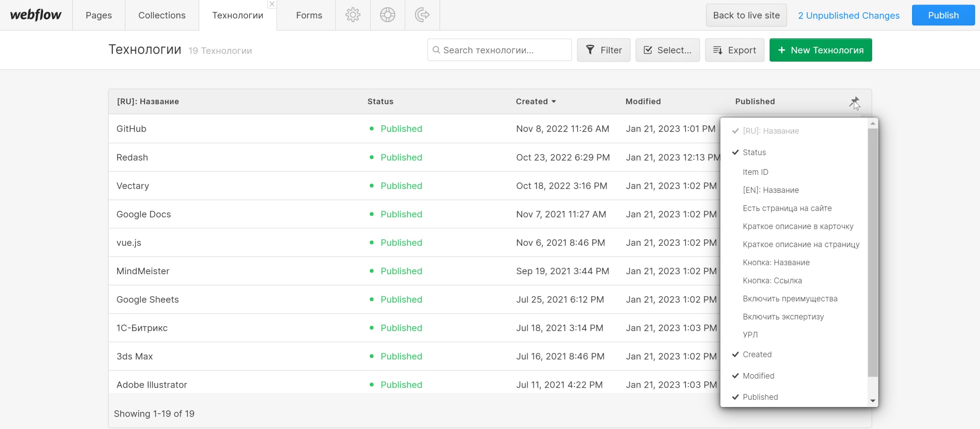Click the Webflow logo
The image size is (980, 429).
[36, 15]
